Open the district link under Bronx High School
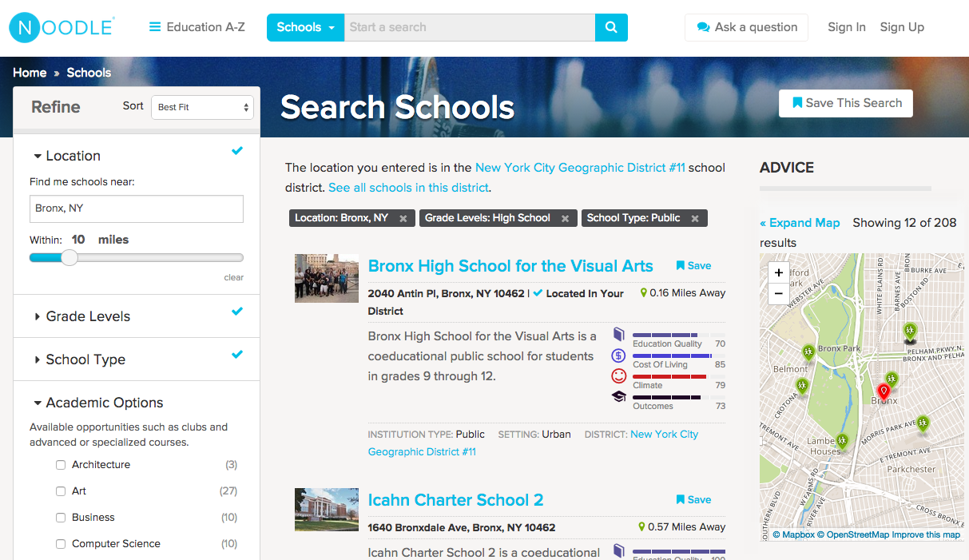The image size is (969, 560). point(533,443)
